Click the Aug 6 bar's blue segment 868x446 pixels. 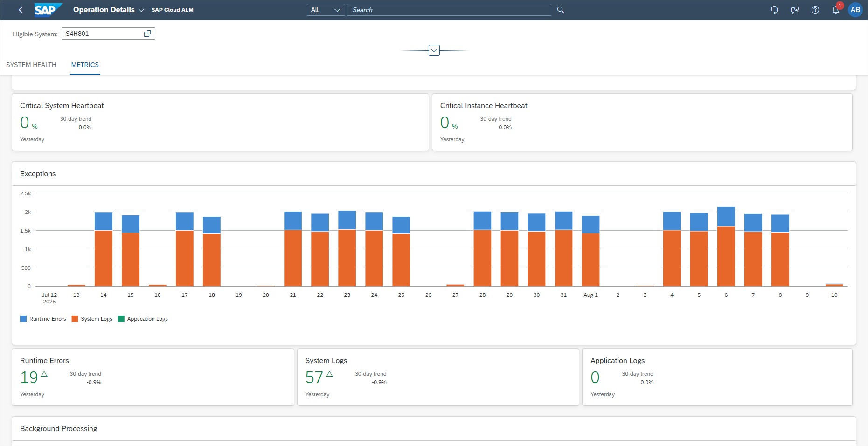click(x=726, y=217)
